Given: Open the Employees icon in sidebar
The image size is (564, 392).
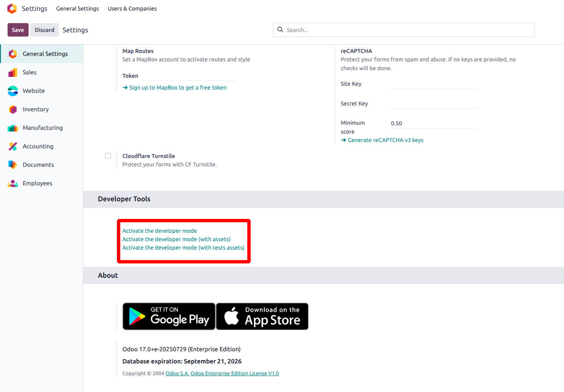Looking at the screenshot, I should [x=13, y=183].
